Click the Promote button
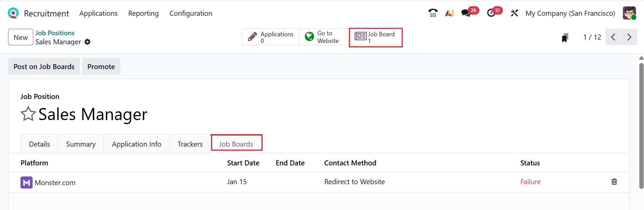The image size is (644, 210). tap(101, 66)
